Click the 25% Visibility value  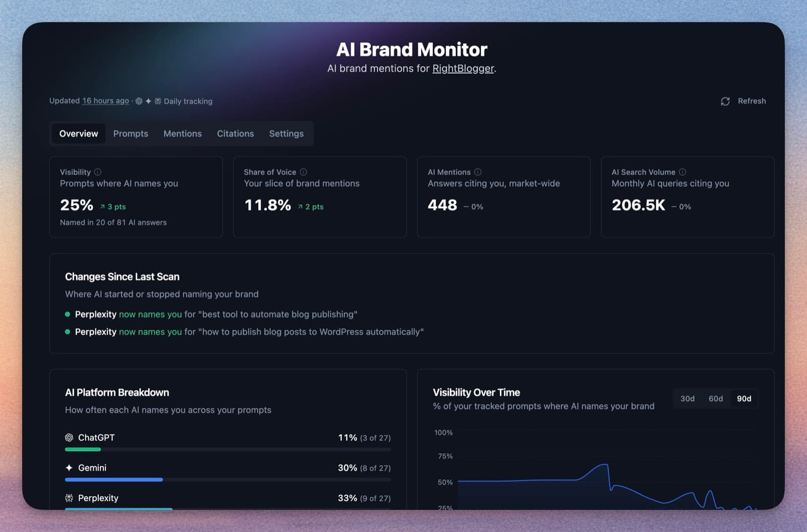click(x=77, y=205)
